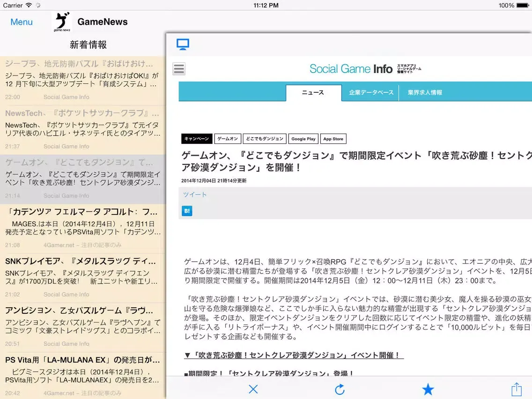Click the App Store tag

point(333,139)
